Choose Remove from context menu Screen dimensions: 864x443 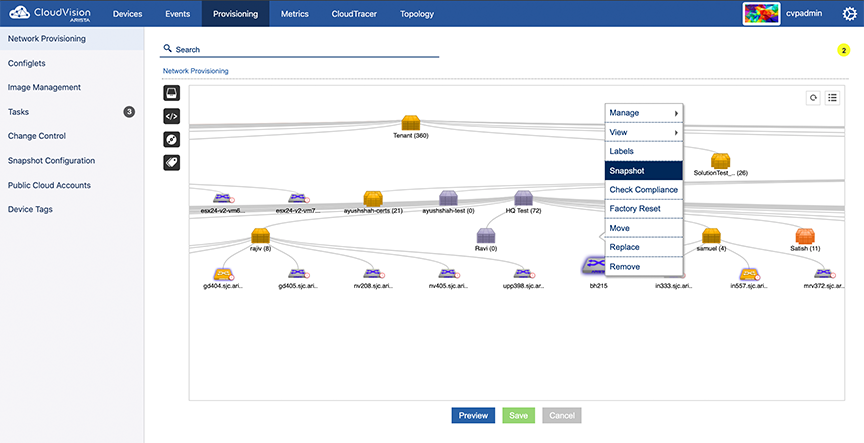click(644, 267)
